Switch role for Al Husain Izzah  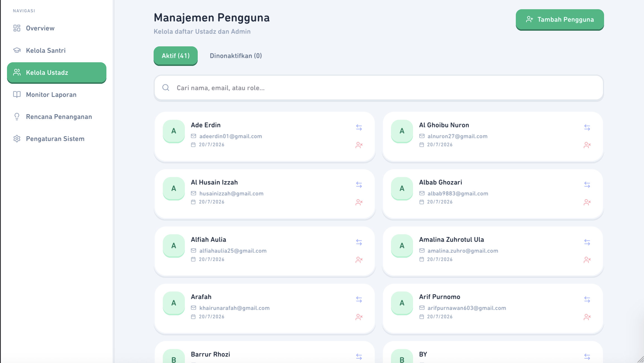point(359,185)
